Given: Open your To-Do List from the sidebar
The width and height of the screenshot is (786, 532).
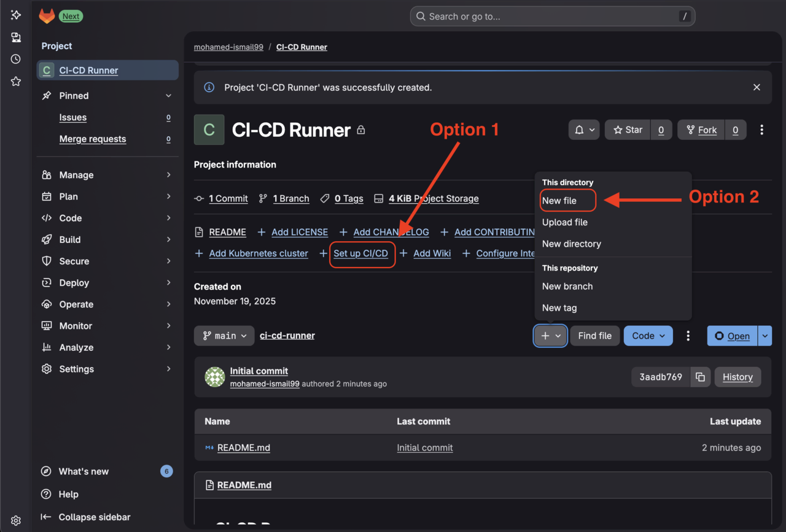Looking at the screenshot, I should (x=15, y=59).
